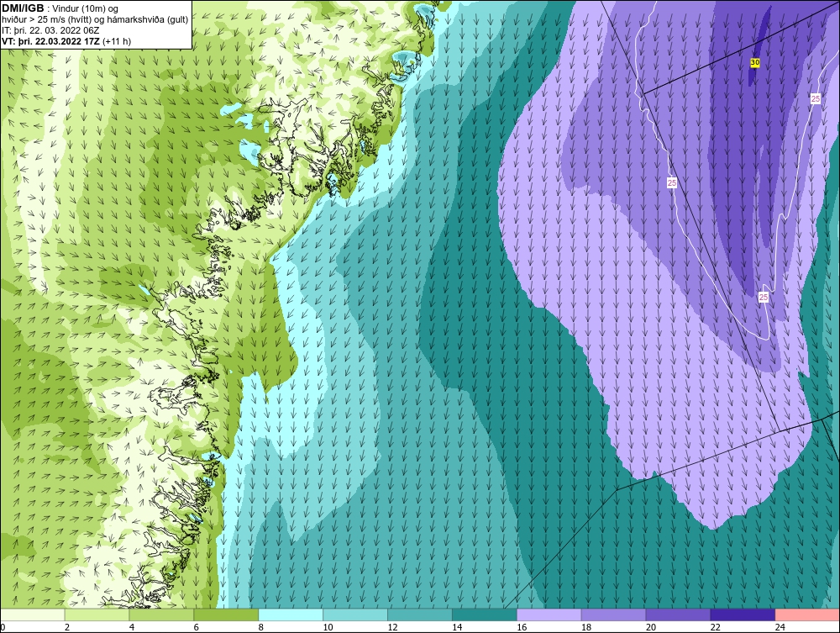This screenshot has width=840, height=633.
Task: Select the 'DMI/IGB : Vindur (10m) og' title line
Action: [x=60, y=8]
